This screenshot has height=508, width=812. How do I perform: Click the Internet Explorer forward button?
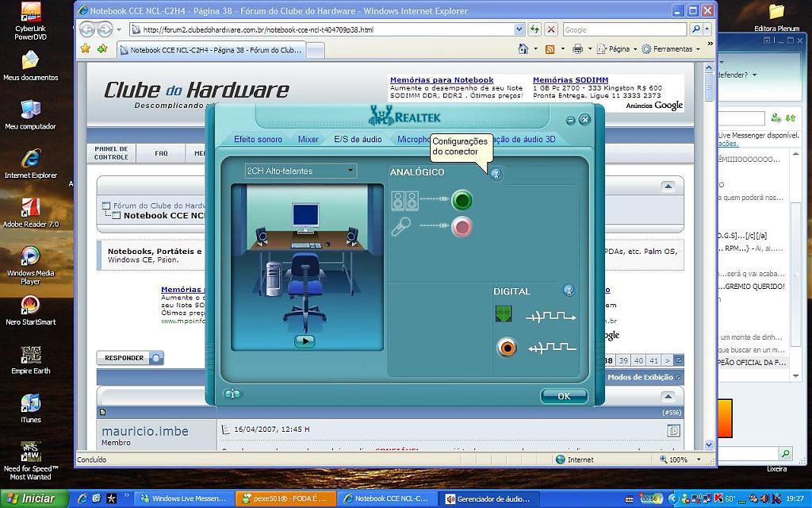pos(105,29)
